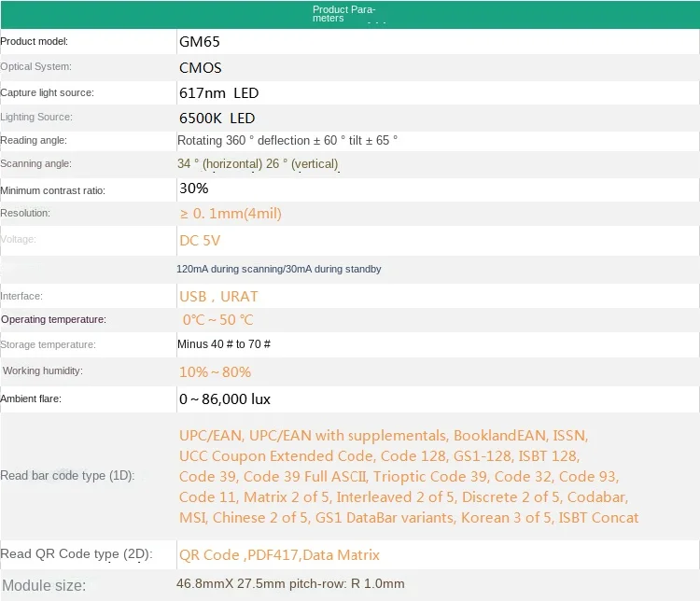The width and height of the screenshot is (700, 601).
Task: Select the 'Optical System:' label
Action: click(35, 66)
